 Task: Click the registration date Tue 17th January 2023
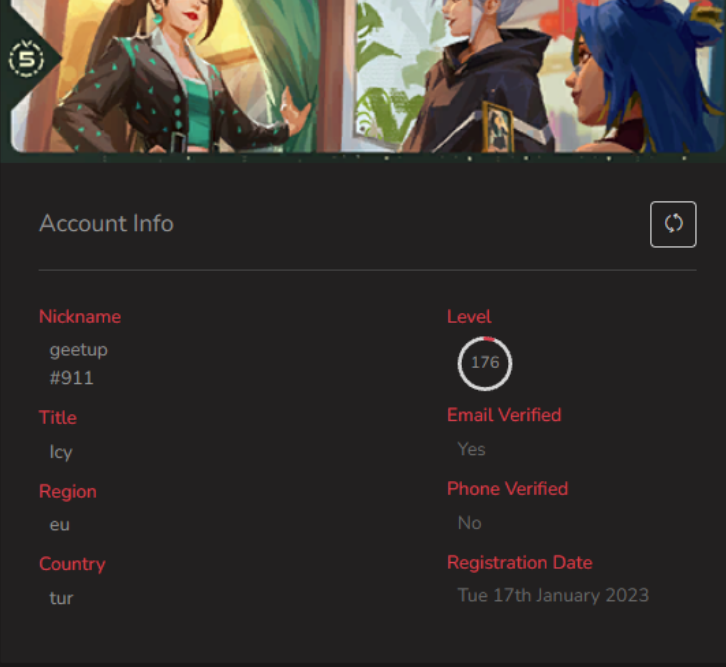(x=553, y=595)
